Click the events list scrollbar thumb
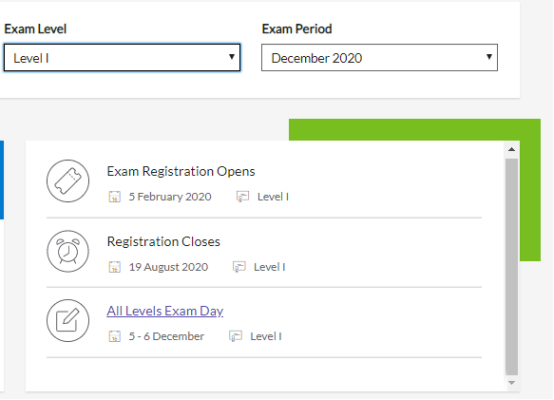Screen dimensions: 554x400 pos(511,267)
